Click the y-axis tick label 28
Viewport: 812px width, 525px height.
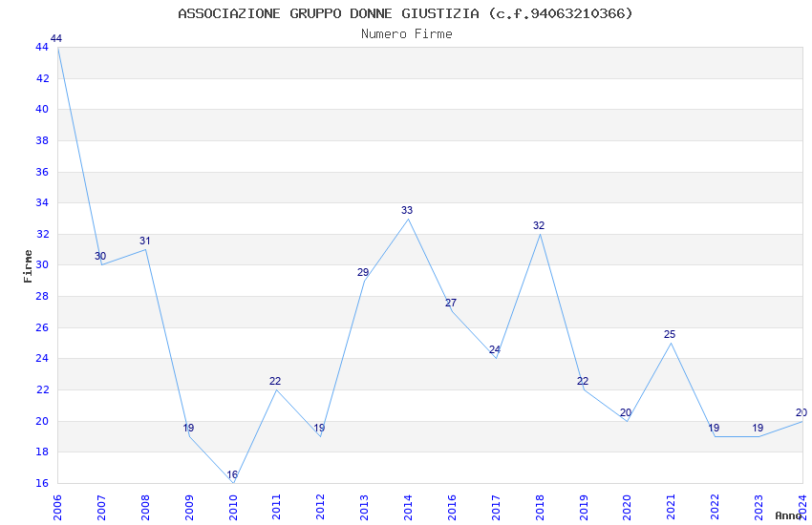(x=42, y=296)
